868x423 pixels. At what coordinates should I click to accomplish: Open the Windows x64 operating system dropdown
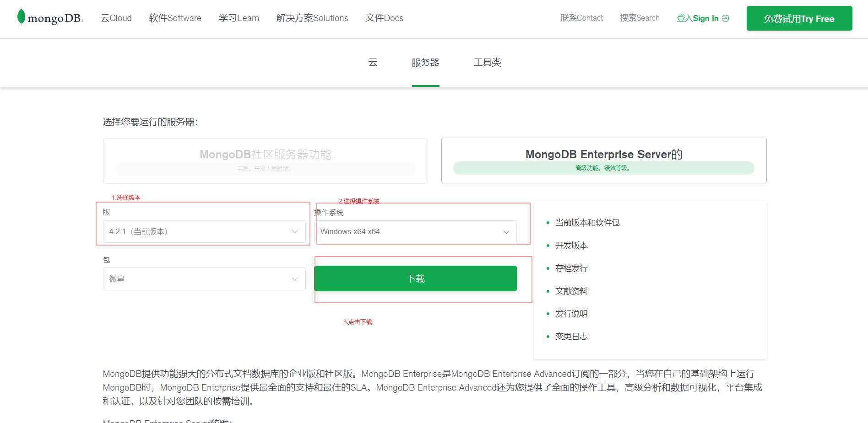[x=415, y=232]
